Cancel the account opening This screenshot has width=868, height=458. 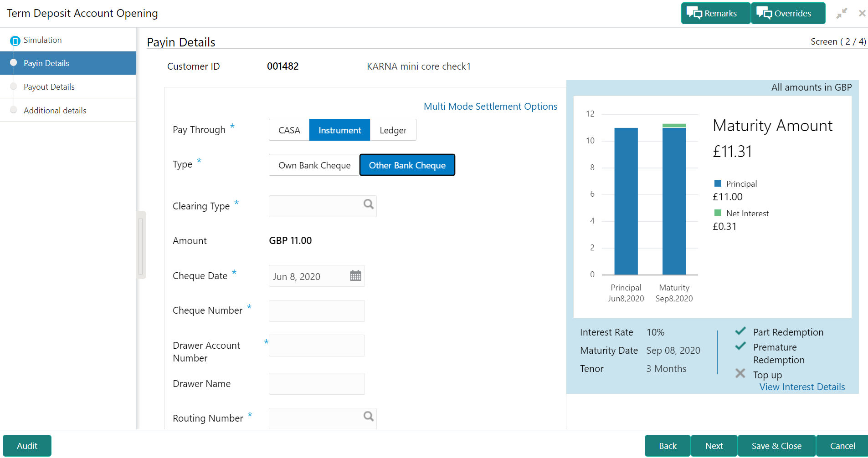point(842,446)
